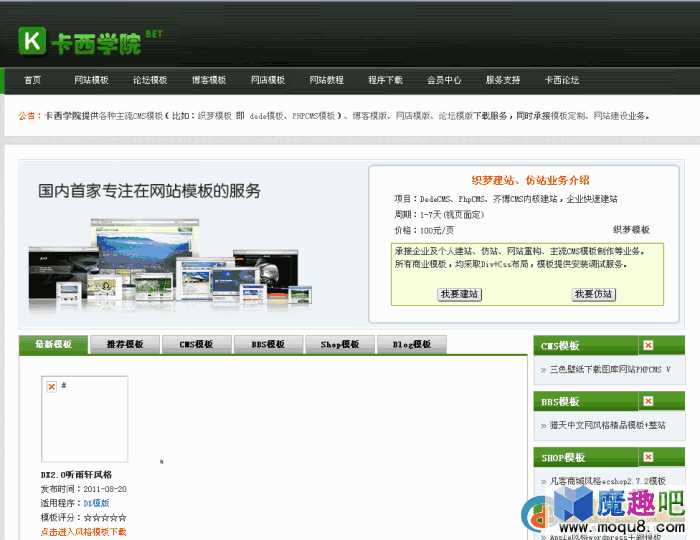This screenshot has height=540, width=700.
Task: Open 会员中心 from the navigation bar
Action: pyautogui.click(x=444, y=80)
